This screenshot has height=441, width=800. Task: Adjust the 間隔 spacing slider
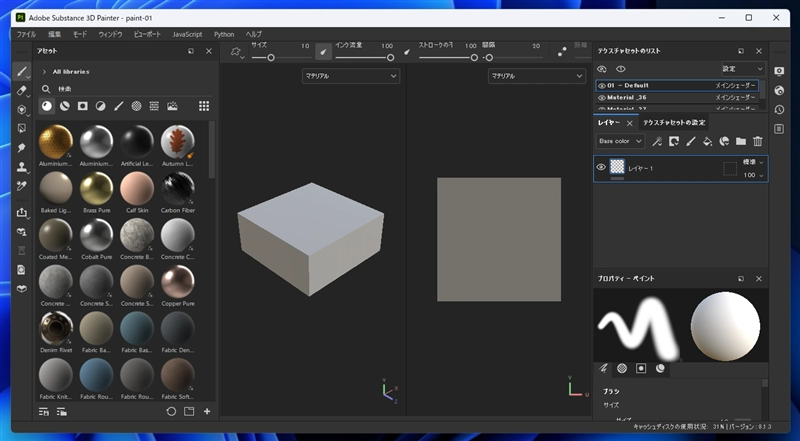512,58
